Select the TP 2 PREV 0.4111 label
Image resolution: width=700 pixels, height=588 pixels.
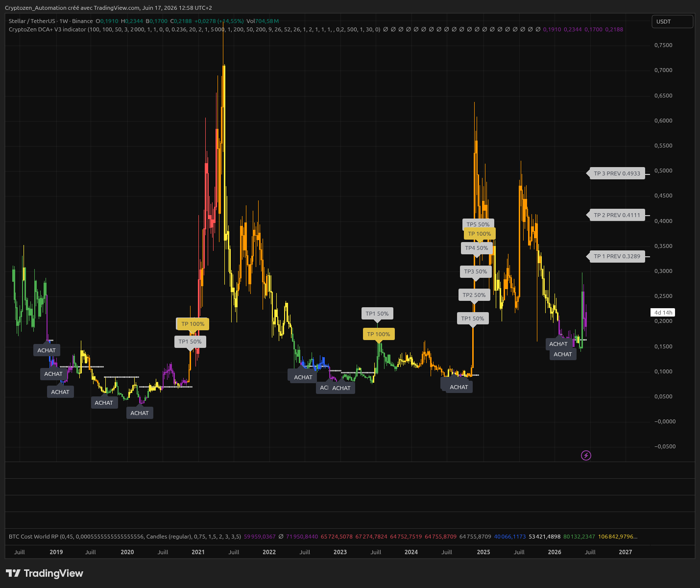[x=617, y=215]
